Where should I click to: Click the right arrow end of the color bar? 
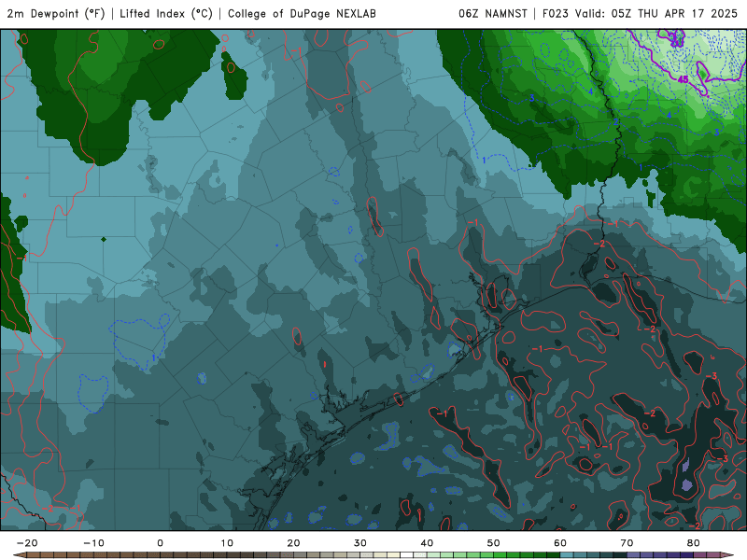tap(727, 554)
